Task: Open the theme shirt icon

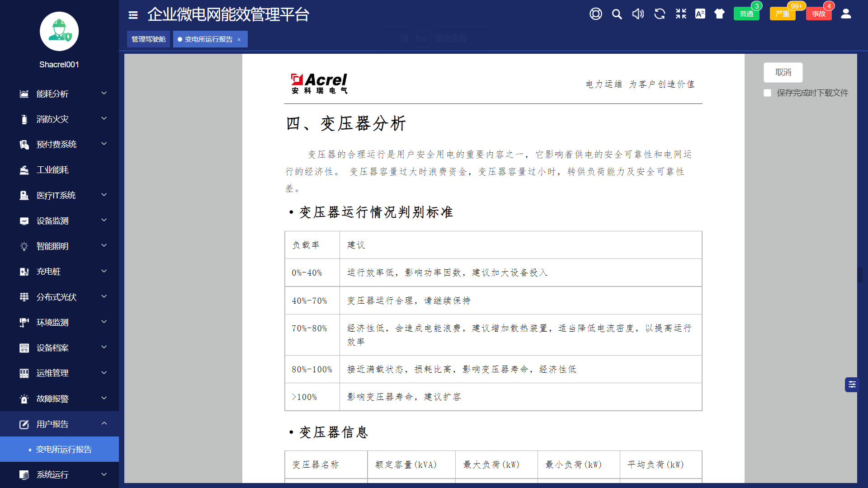Action: [719, 14]
